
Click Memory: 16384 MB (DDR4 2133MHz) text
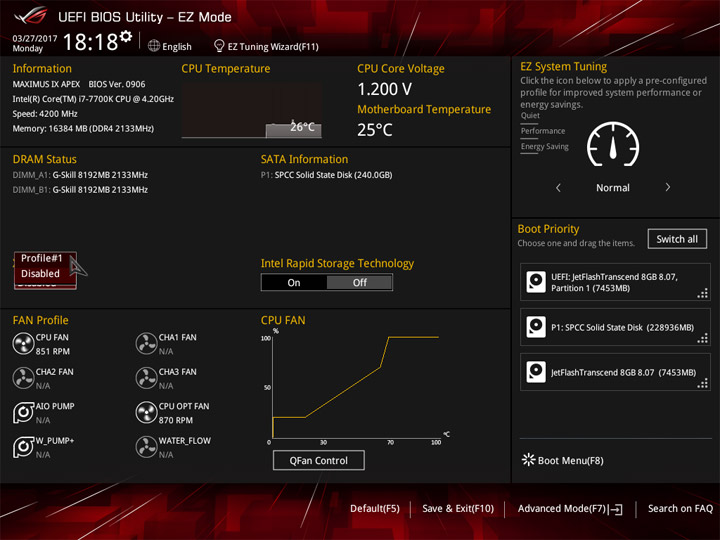click(83, 128)
